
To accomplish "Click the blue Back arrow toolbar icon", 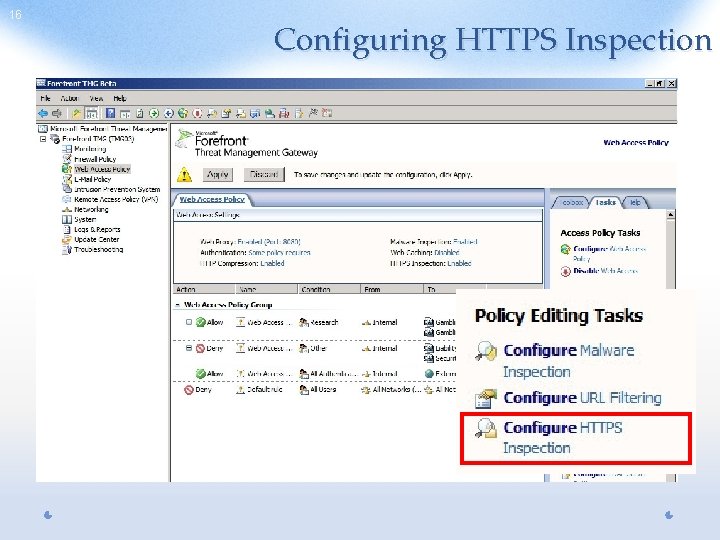I will [x=43, y=113].
